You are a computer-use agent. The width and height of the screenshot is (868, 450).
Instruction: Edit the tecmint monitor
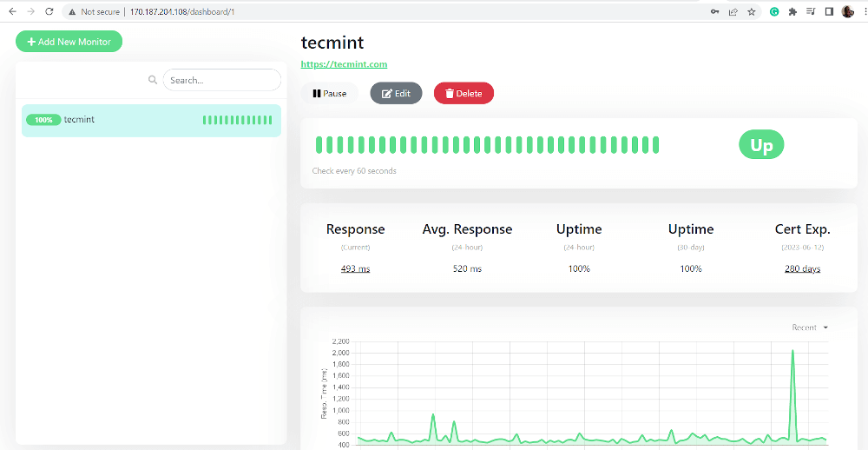[396, 93]
